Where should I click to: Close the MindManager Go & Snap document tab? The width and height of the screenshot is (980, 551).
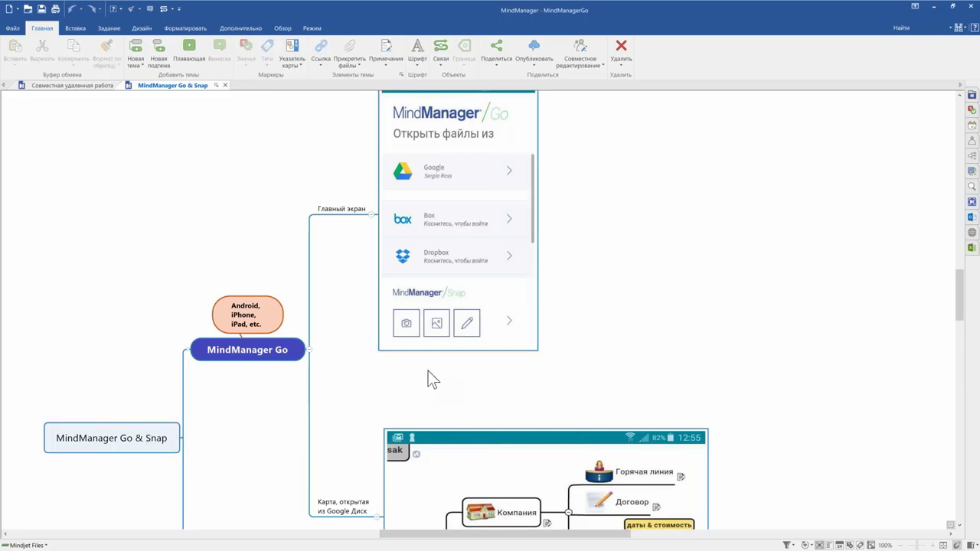click(x=225, y=85)
